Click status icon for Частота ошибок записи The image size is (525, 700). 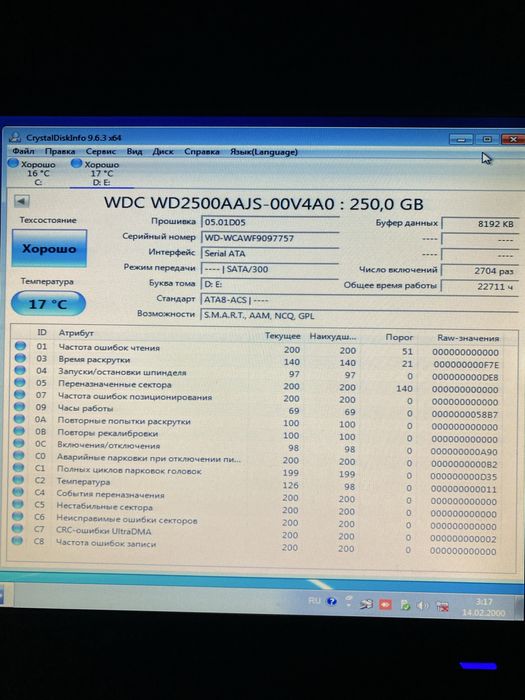tap(17, 541)
